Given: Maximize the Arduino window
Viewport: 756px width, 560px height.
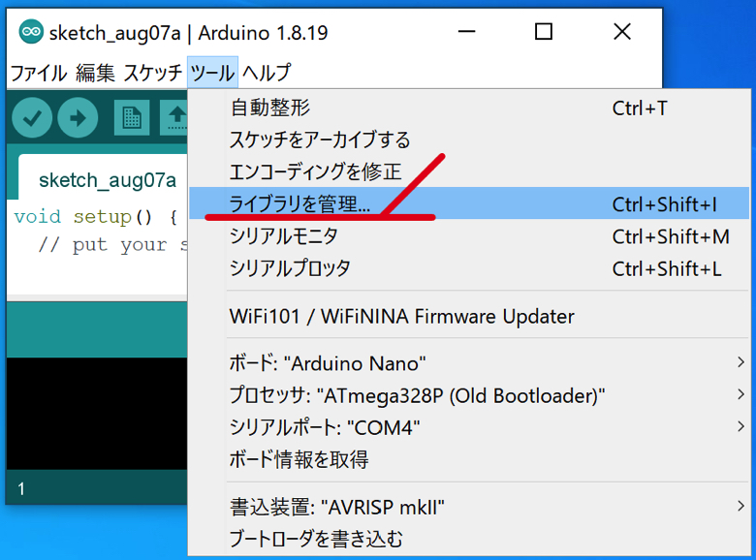Looking at the screenshot, I should (x=544, y=32).
